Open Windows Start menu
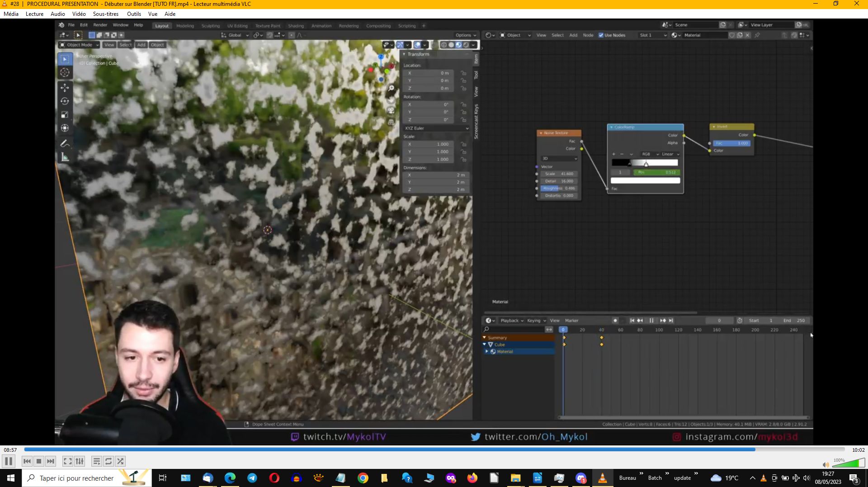 coord(11,478)
